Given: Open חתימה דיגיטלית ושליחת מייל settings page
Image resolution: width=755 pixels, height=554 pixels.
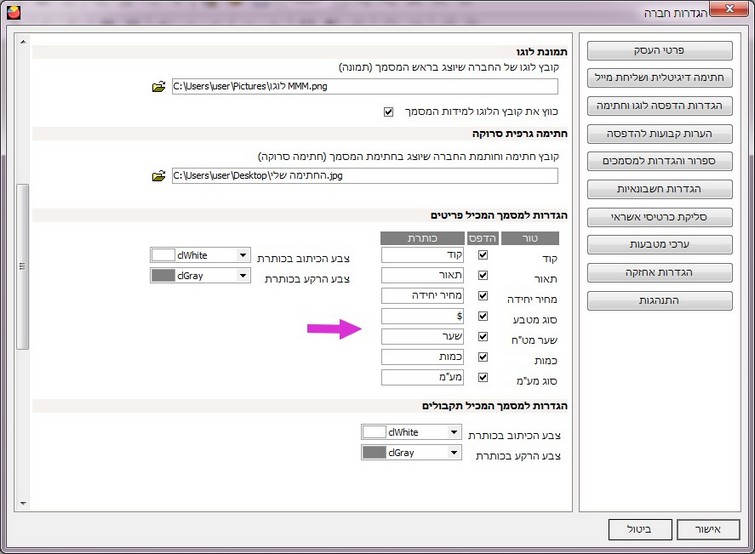Looking at the screenshot, I should [x=660, y=78].
